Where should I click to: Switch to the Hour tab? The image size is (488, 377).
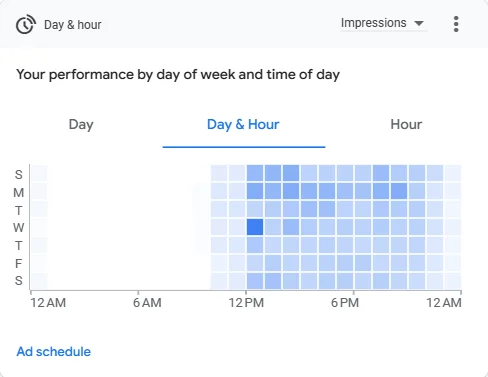coord(406,124)
